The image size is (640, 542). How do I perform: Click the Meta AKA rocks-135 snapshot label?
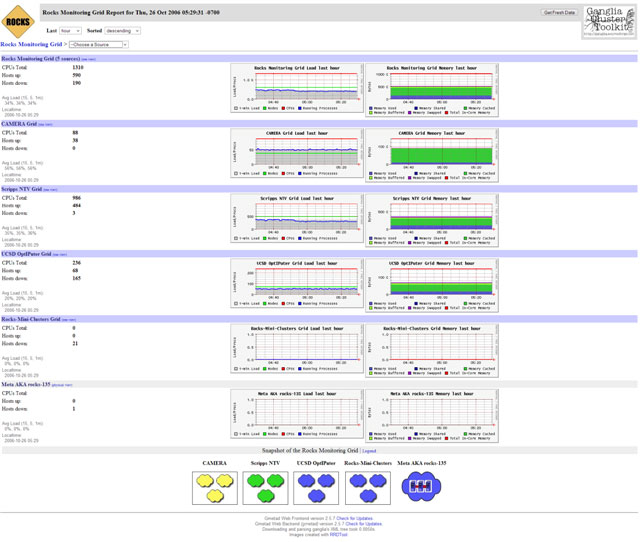tap(422, 463)
